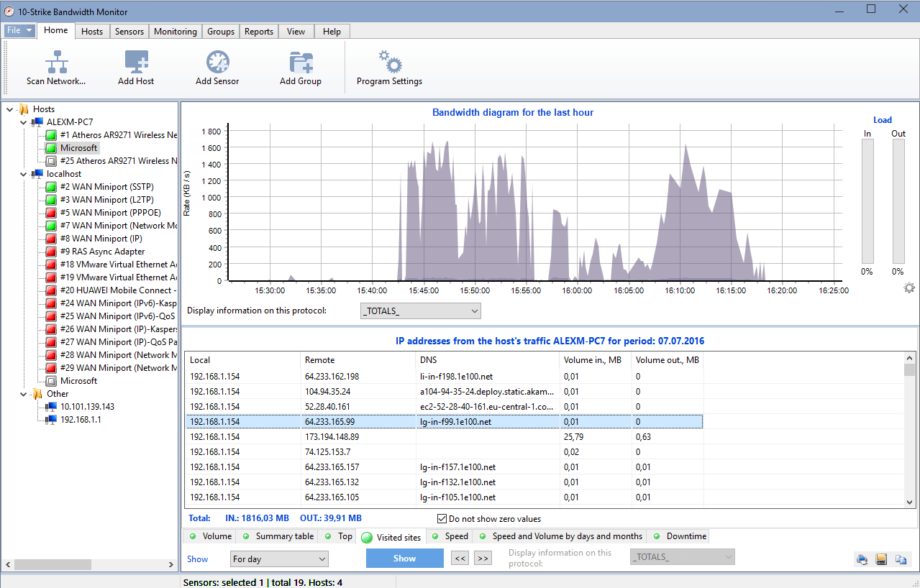Click the In load bar

(x=867, y=201)
